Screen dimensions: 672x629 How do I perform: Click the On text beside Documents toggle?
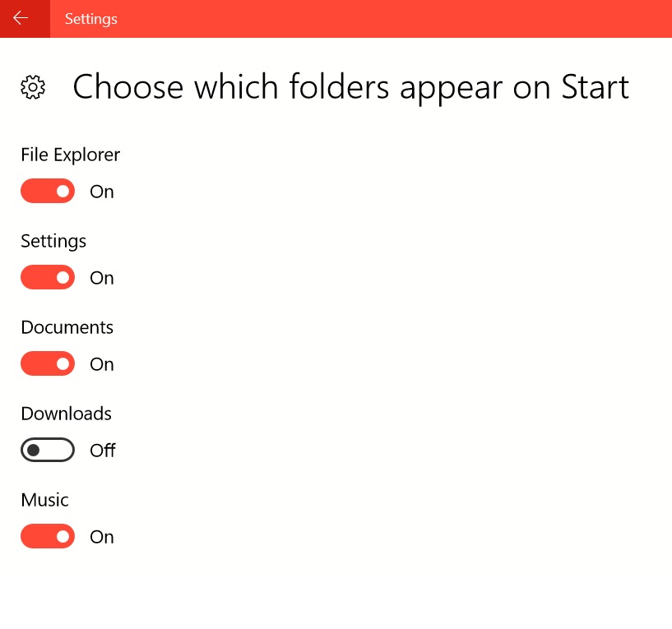pyautogui.click(x=102, y=364)
